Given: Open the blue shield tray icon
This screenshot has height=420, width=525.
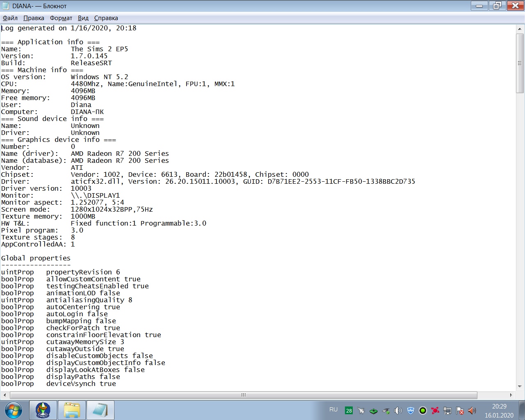Looking at the screenshot, I should [x=411, y=411].
